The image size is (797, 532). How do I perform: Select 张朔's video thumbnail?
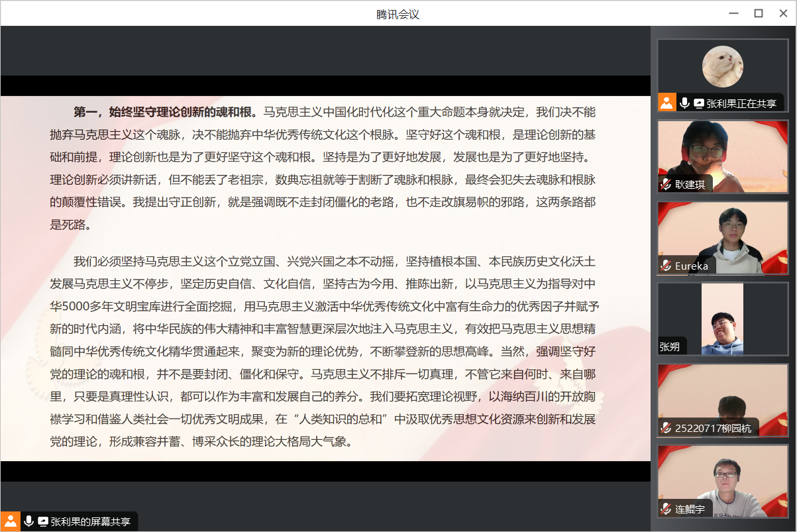pyautogui.click(x=722, y=318)
